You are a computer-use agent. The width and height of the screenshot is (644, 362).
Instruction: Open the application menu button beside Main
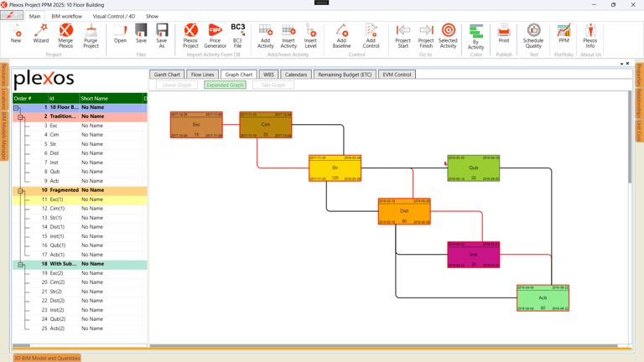12,16
